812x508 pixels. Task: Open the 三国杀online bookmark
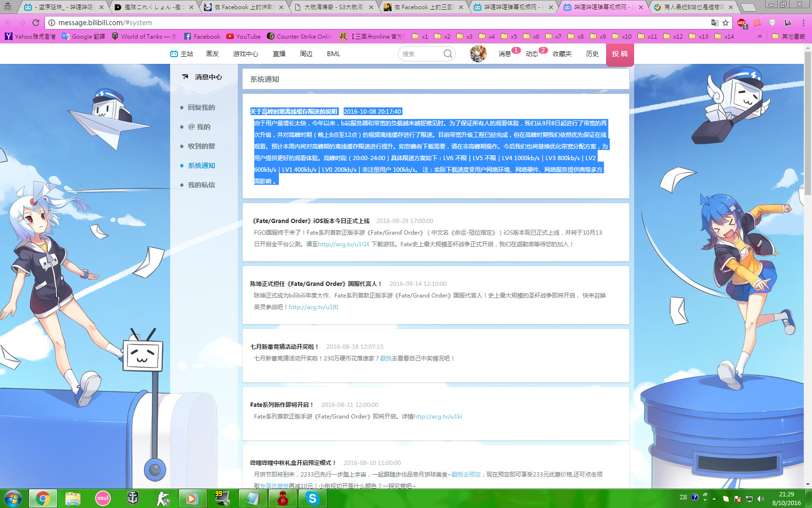(371, 36)
